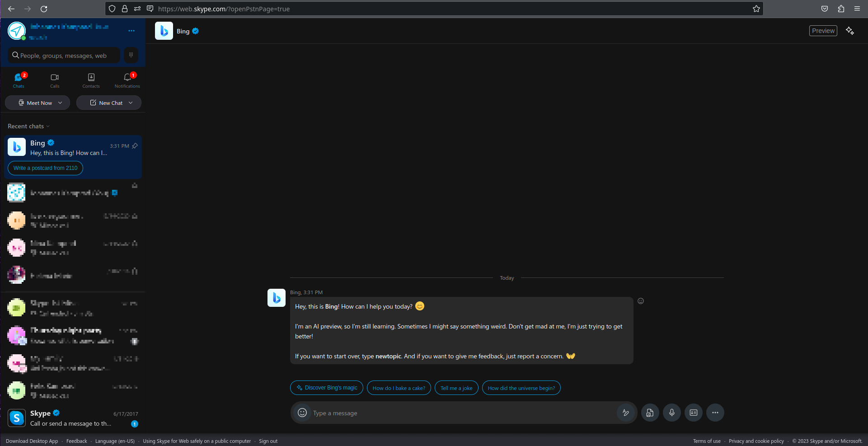Image resolution: width=868 pixels, height=446 pixels.
Task: Click How did the universe begin suggestion
Action: point(521,388)
